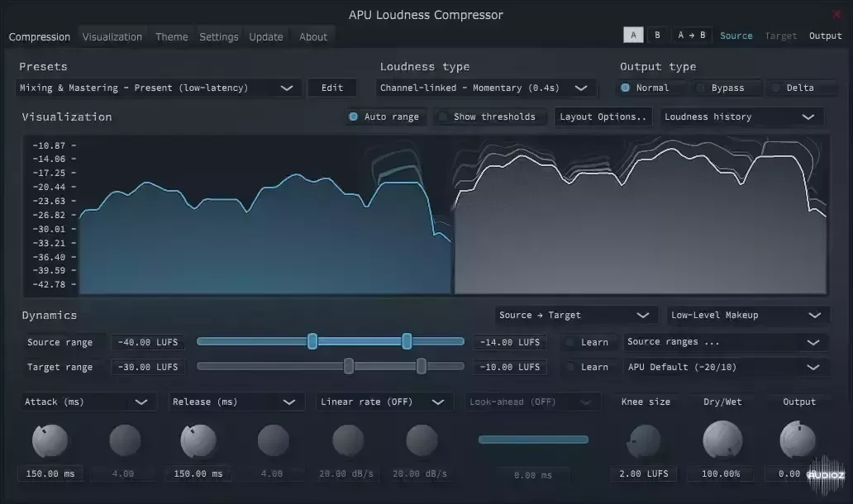Click Target range lower slider handle

[x=349, y=366]
